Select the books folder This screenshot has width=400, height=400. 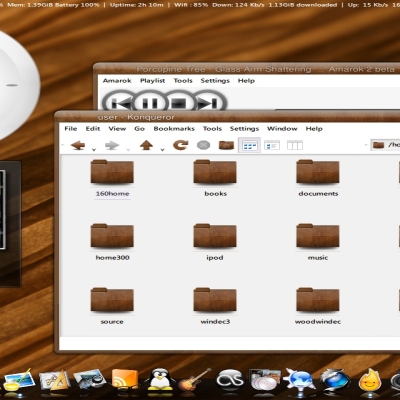tap(215, 179)
